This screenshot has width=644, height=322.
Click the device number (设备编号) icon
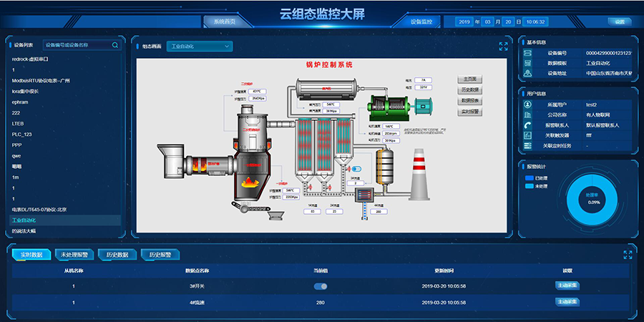[x=527, y=53]
